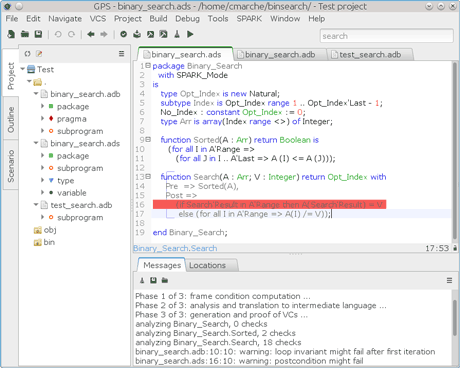
Task: Open the Messages panel hamburger menu
Action: [x=449, y=280]
